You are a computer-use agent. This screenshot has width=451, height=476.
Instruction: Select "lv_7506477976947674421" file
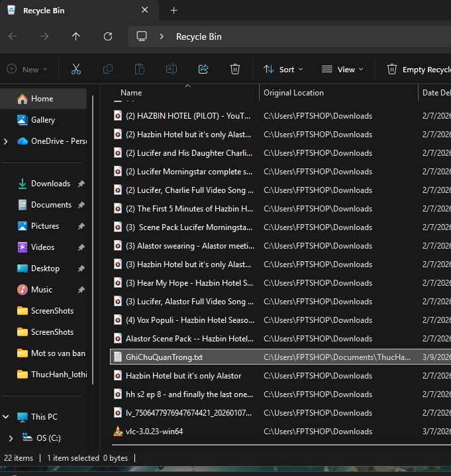coord(281,413)
